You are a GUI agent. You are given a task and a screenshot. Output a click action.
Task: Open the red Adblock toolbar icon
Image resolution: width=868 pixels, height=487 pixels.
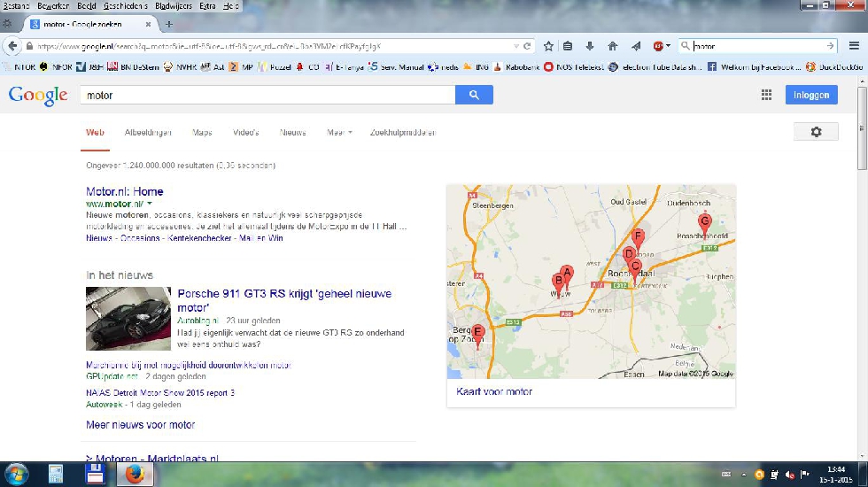pos(657,46)
